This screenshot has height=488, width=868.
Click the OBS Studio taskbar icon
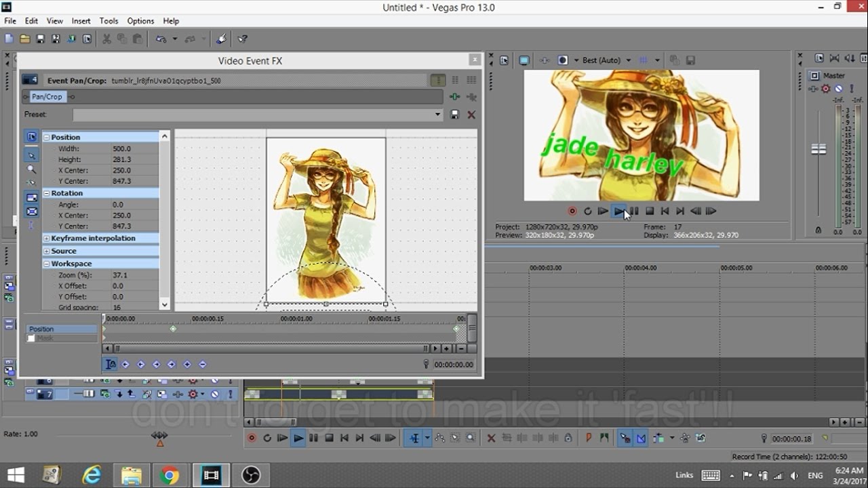[x=250, y=474]
